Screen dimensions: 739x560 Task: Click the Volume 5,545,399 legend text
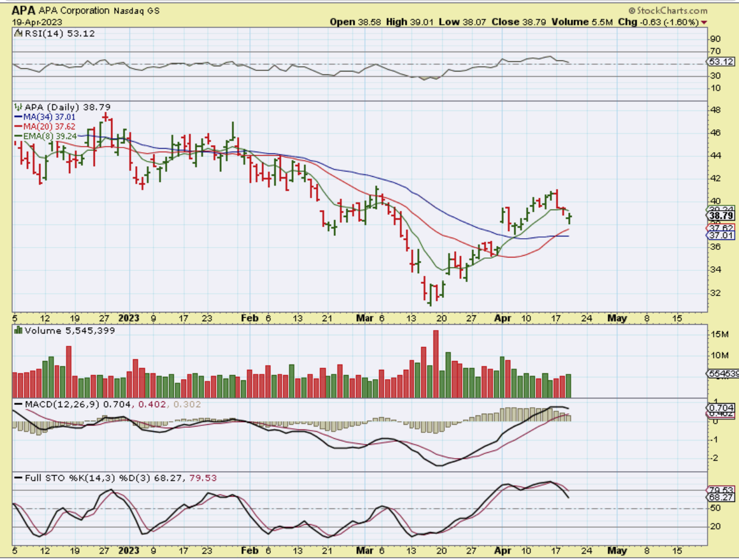pyautogui.click(x=70, y=331)
